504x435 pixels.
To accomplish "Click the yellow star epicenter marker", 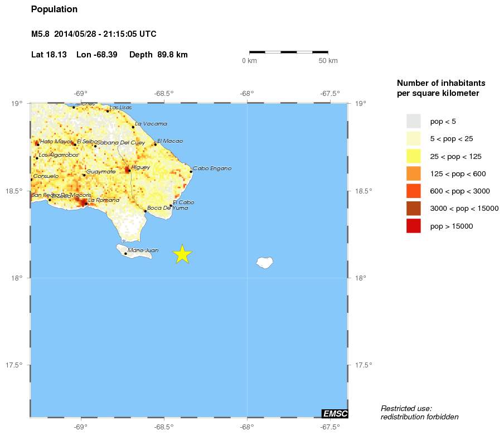I will pos(182,254).
